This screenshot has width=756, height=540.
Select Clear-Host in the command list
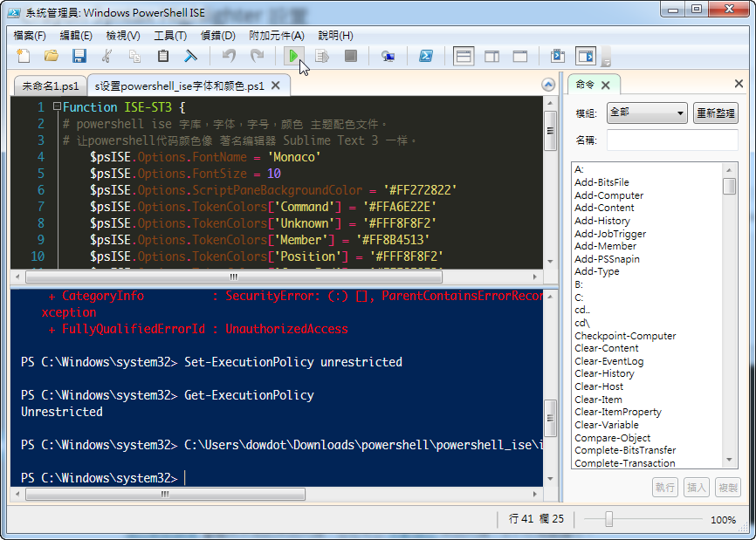coord(599,386)
